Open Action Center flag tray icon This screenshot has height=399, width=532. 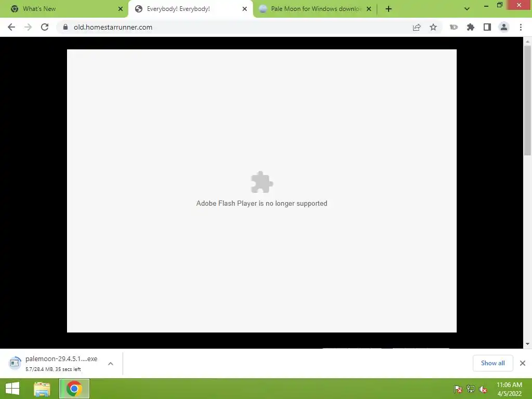pos(458,389)
